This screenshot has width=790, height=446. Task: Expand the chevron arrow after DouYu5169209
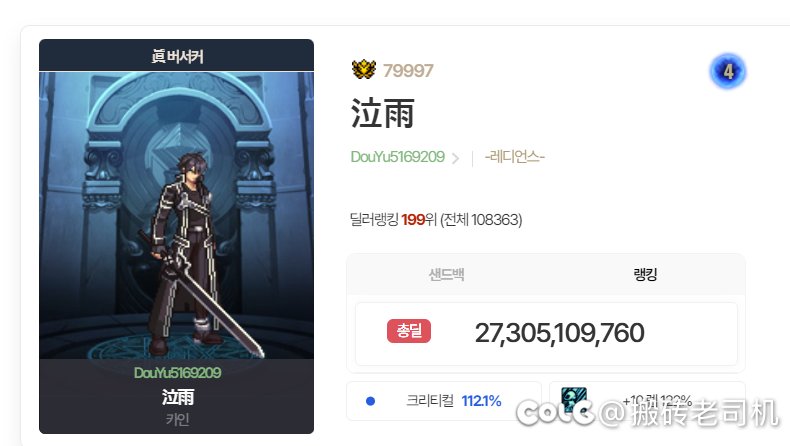point(455,158)
